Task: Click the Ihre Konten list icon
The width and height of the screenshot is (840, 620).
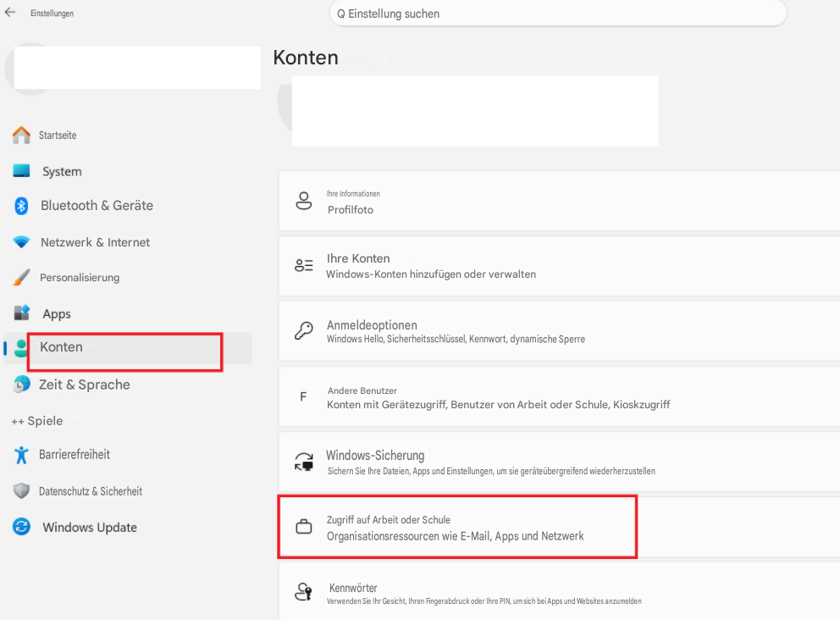Action: coord(304,265)
